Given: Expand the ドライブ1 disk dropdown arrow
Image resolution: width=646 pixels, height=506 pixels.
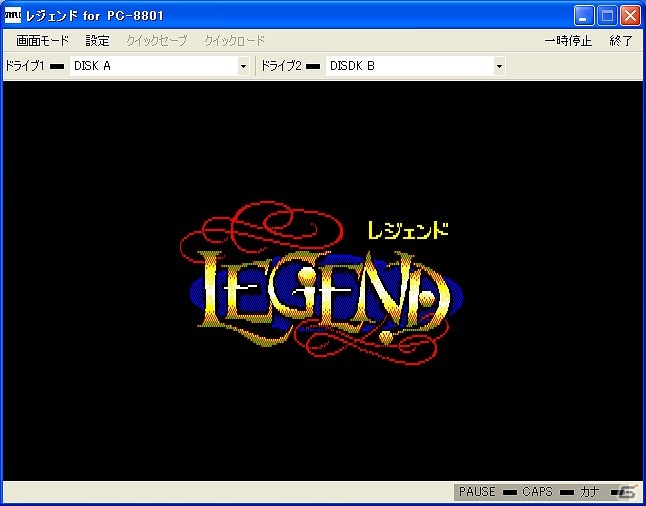Looking at the screenshot, I should click(243, 66).
